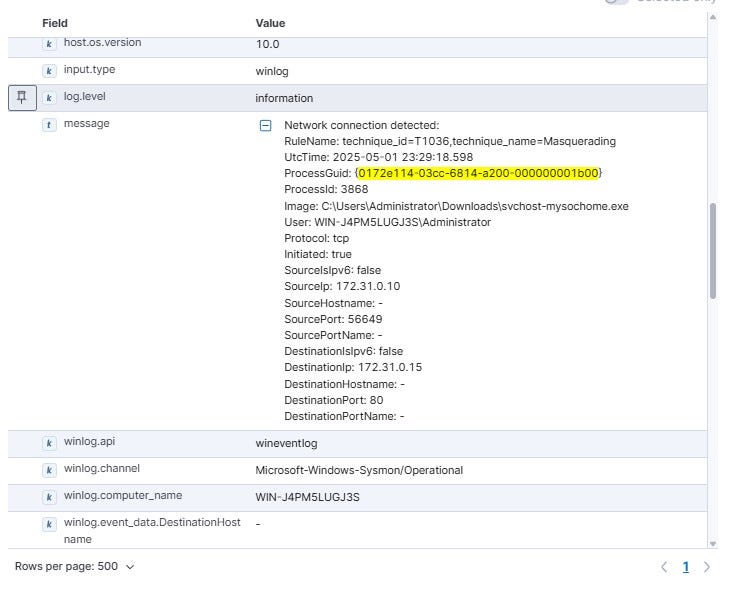Click Network connection detected line

click(x=362, y=125)
